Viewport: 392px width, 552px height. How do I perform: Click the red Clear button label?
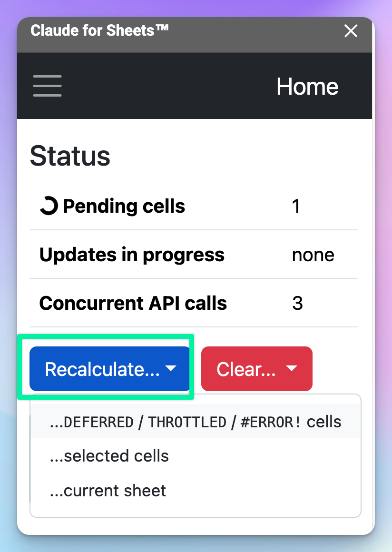tap(246, 369)
